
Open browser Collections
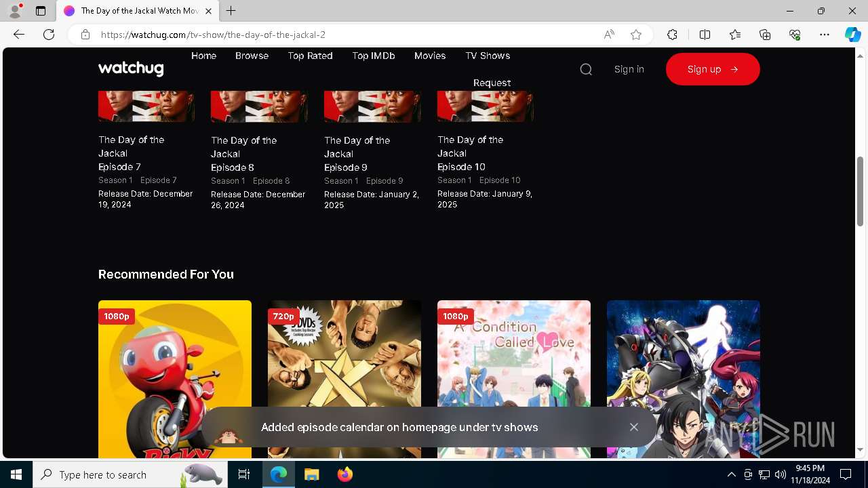coord(765,35)
